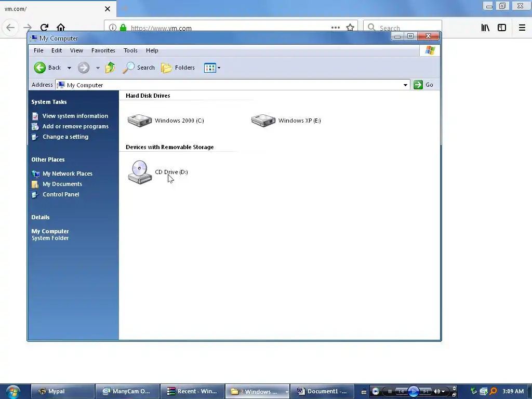Open the Search pane in My Computer
The image size is (532, 399).
coord(138,68)
